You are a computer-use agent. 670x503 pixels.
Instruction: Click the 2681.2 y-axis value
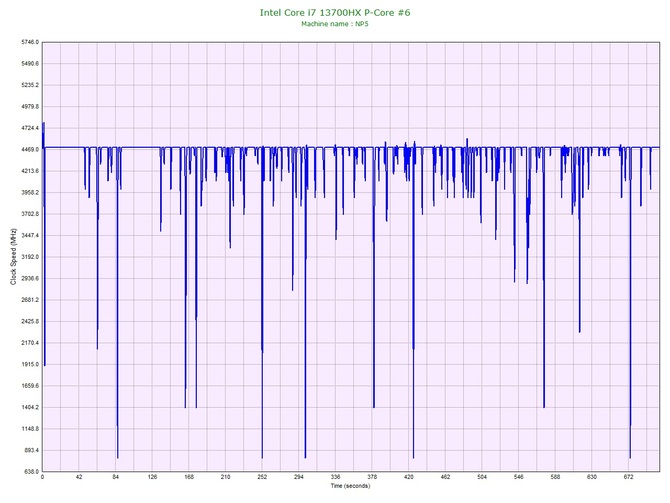[x=30, y=300]
